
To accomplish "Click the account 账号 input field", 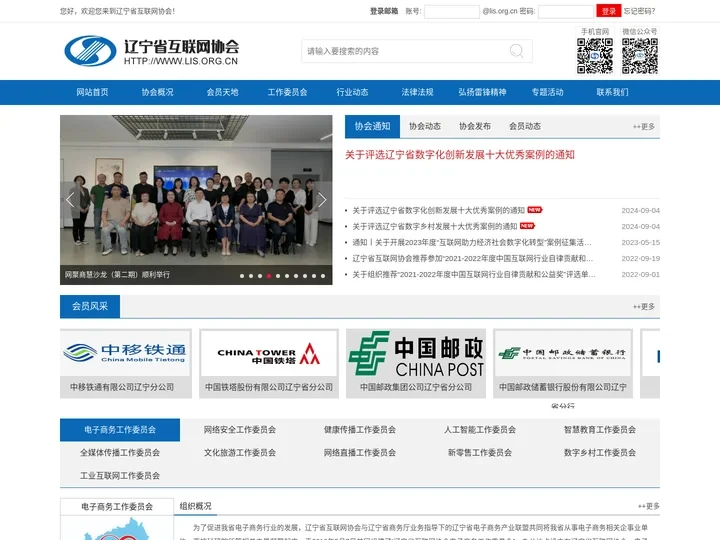I will point(451,11).
